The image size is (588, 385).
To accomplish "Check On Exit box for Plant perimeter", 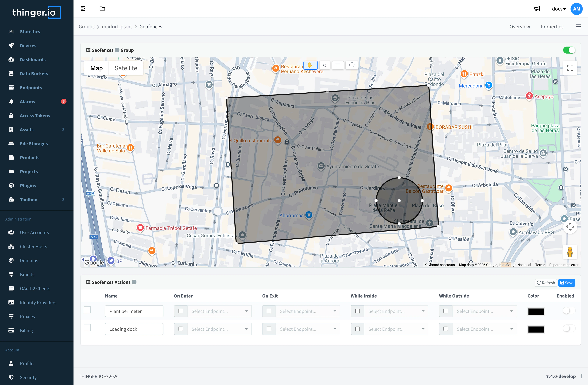I will tap(269, 311).
